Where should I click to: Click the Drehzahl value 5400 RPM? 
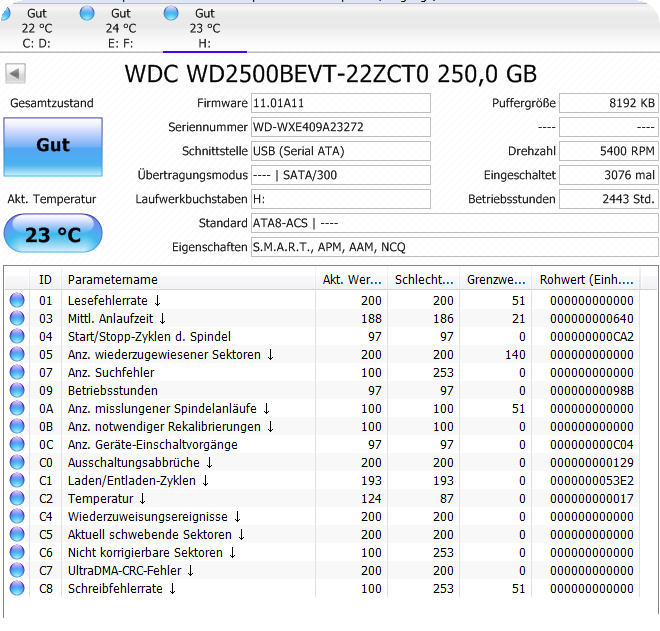tap(609, 151)
